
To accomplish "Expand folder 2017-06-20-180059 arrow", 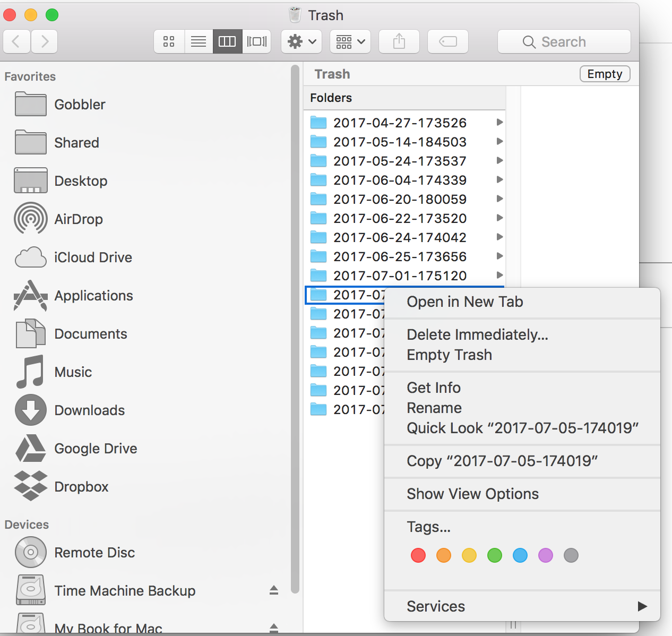I will coord(499,199).
